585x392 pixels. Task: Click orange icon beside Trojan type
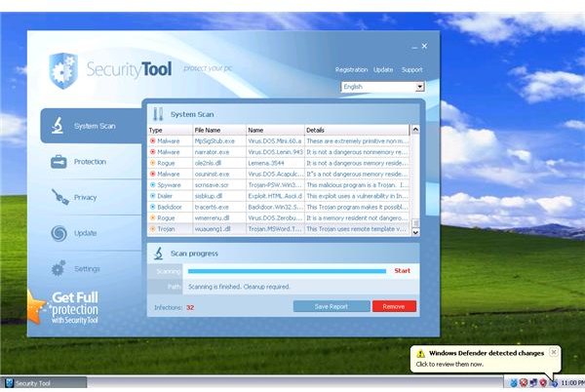pyautogui.click(x=153, y=228)
